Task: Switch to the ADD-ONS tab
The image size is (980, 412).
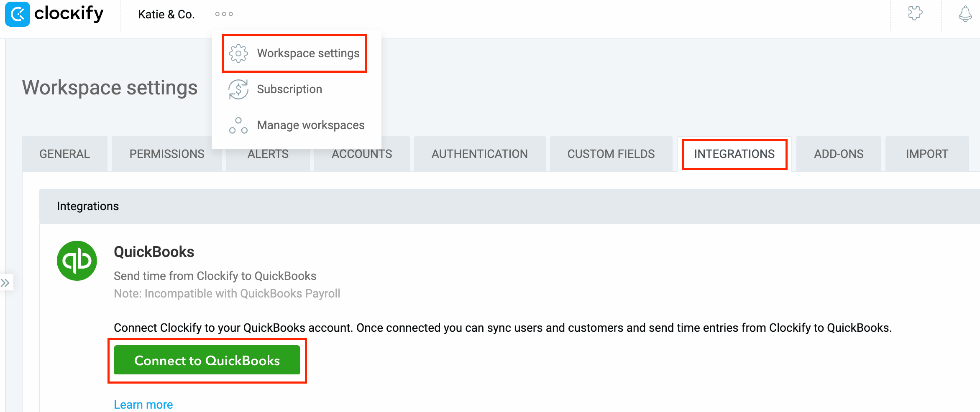Action: [838, 154]
